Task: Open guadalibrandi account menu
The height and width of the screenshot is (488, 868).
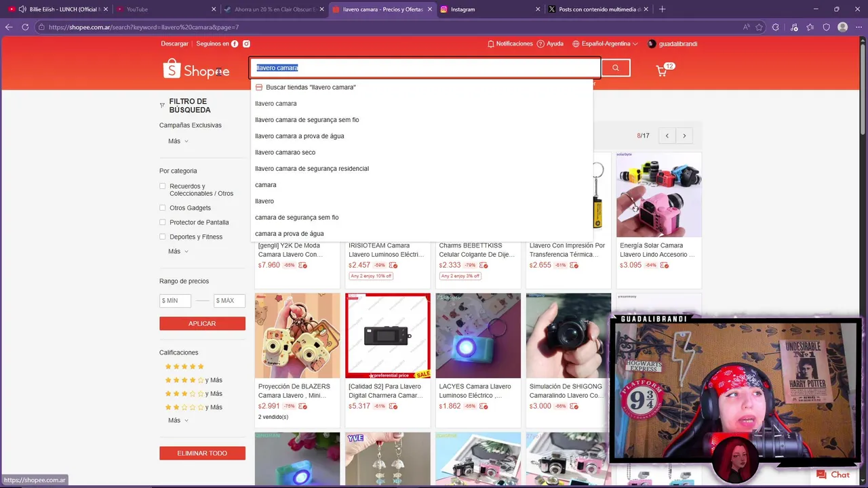Action: tap(672, 44)
